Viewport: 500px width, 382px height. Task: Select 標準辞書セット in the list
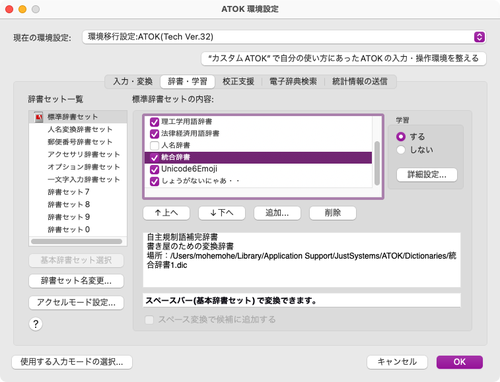[x=78, y=117]
